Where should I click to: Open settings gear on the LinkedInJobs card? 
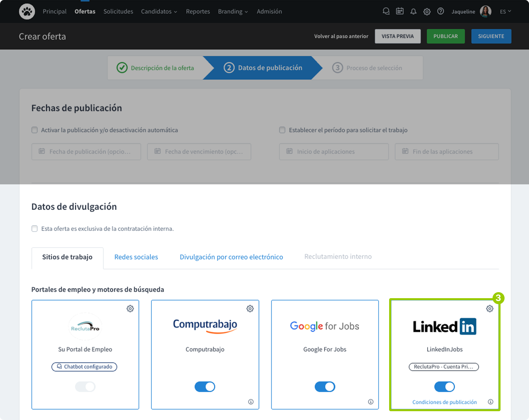[x=490, y=309]
